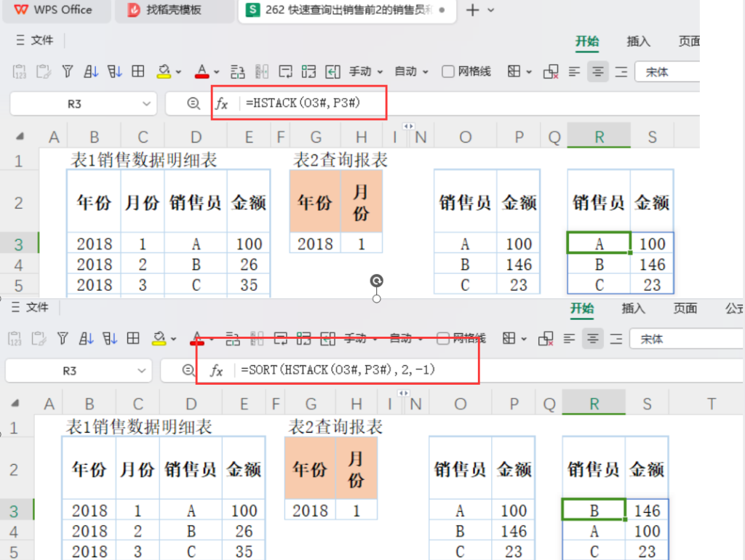This screenshot has height=560, width=745.
Task: Click the fx insert function icon, upper window
Action: click(221, 103)
